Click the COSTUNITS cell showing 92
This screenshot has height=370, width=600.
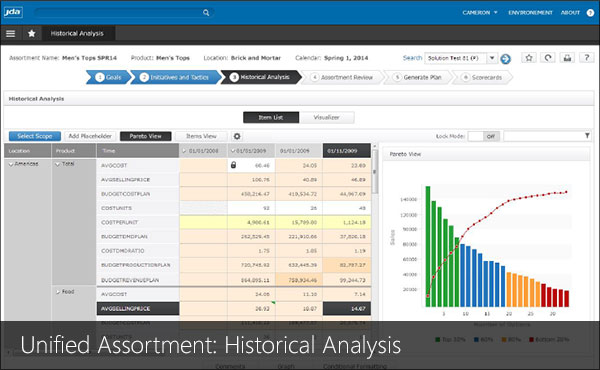[251, 208]
